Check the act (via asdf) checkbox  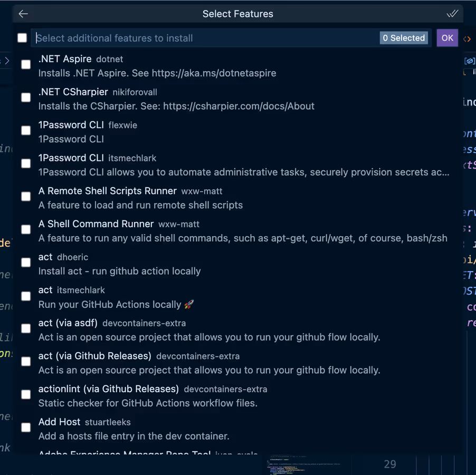pyautogui.click(x=26, y=328)
